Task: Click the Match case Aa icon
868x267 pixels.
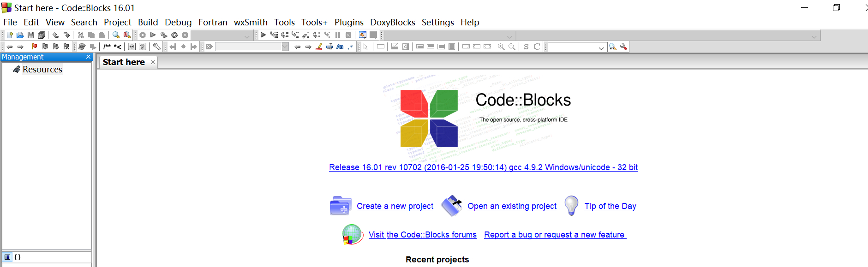Action: point(340,47)
